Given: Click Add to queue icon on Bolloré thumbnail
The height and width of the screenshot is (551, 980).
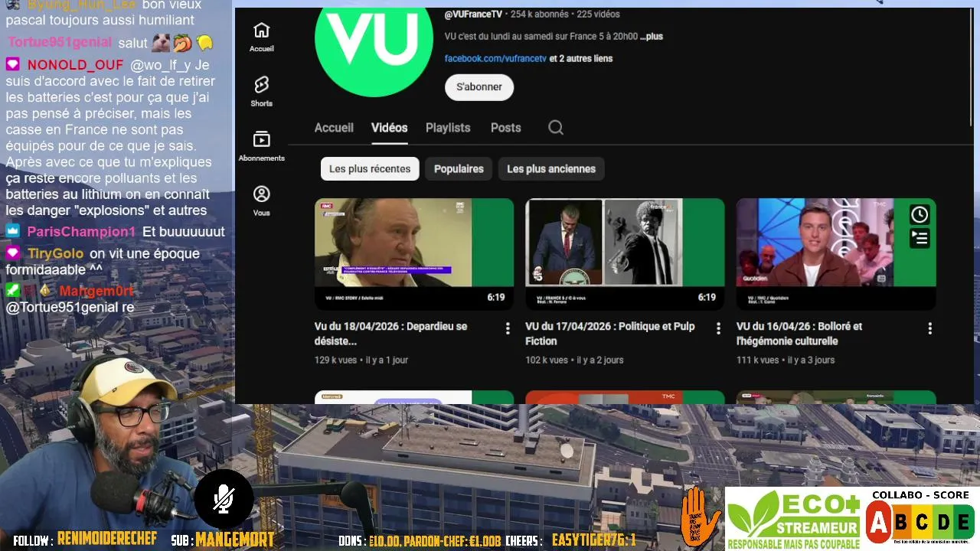Looking at the screenshot, I should tap(919, 238).
